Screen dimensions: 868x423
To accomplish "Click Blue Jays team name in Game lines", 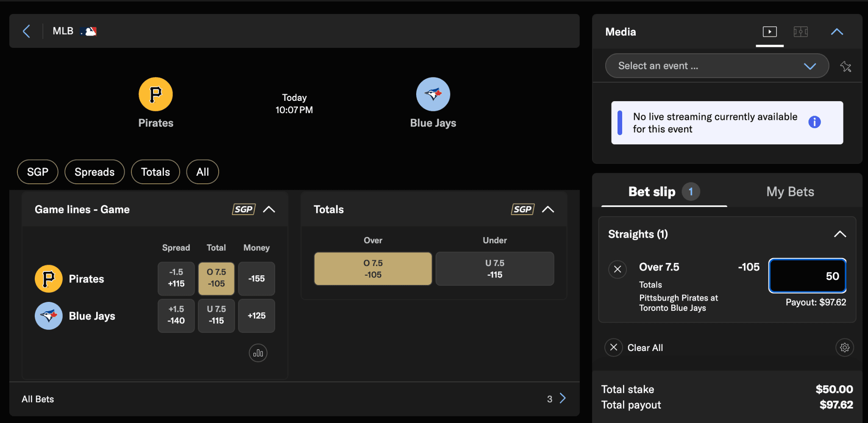I will 92,316.
